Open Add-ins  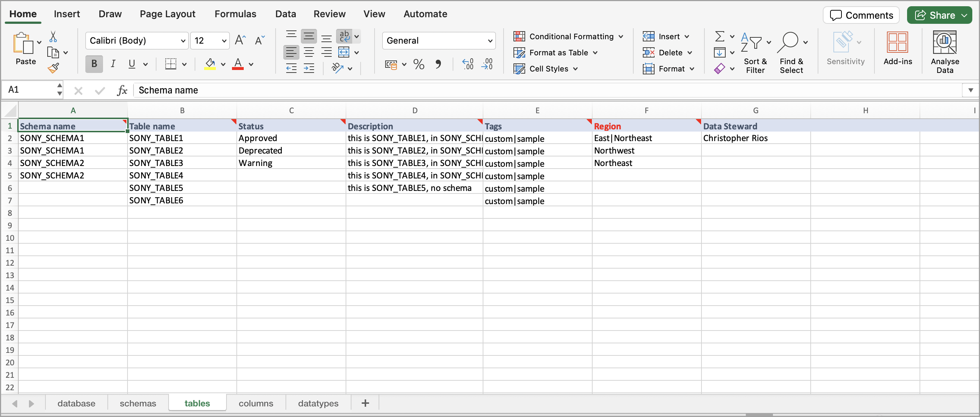(898, 48)
